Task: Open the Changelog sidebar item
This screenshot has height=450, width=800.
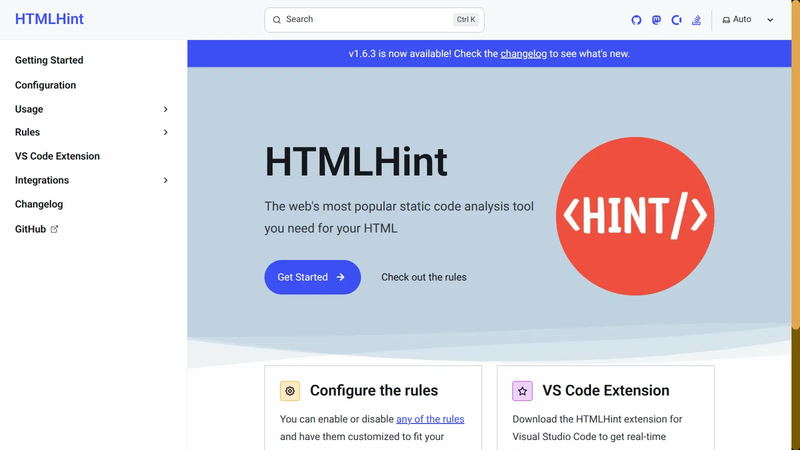Action: click(39, 204)
